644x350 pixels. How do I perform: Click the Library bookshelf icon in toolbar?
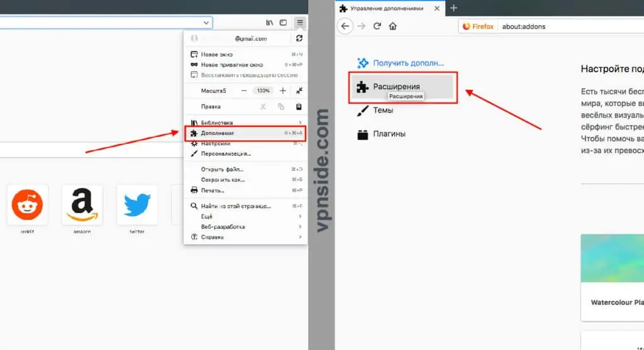(269, 23)
